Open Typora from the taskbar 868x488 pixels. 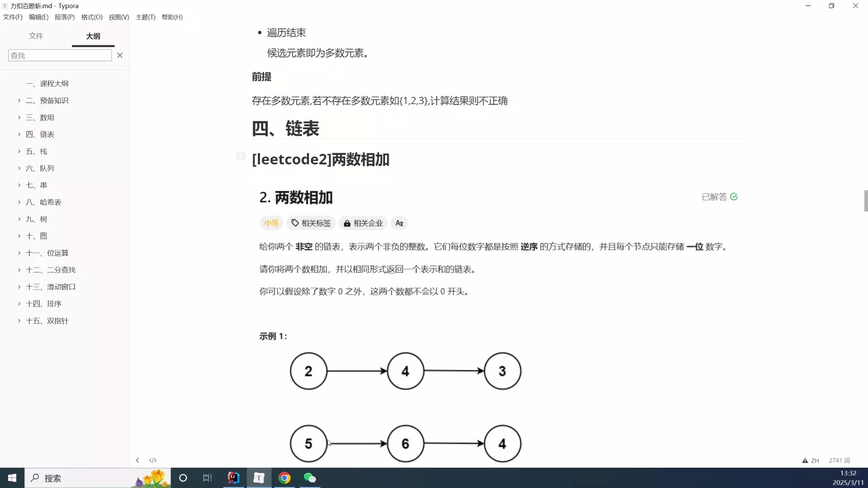258,478
